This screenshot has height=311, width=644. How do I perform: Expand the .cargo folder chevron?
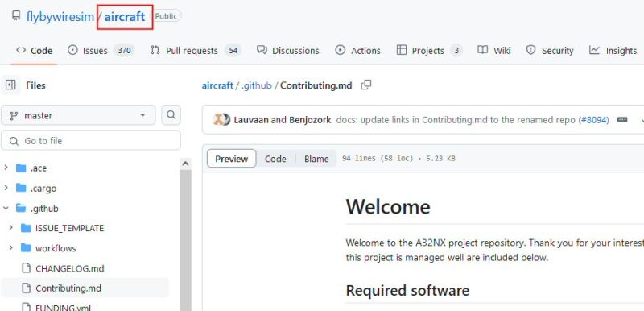point(6,189)
